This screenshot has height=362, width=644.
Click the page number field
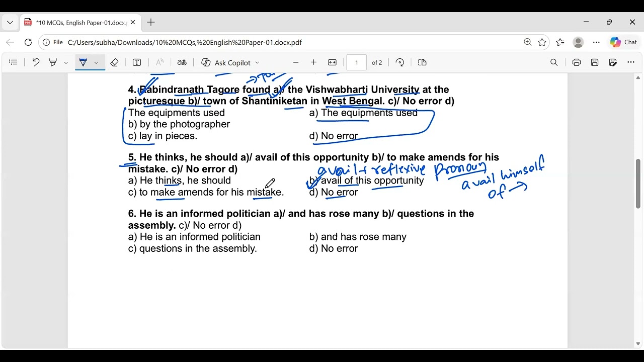[357, 62]
